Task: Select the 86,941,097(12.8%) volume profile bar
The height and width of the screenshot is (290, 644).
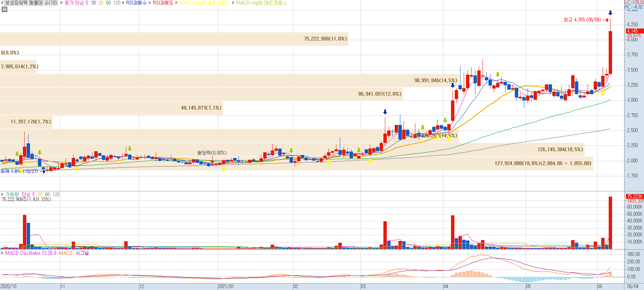Action: [201, 94]
